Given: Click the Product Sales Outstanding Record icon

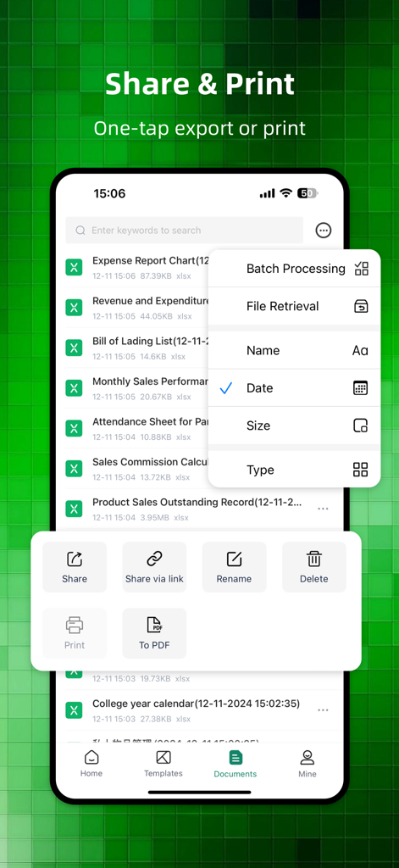Looking at the screenshot, I should [74, 509].
